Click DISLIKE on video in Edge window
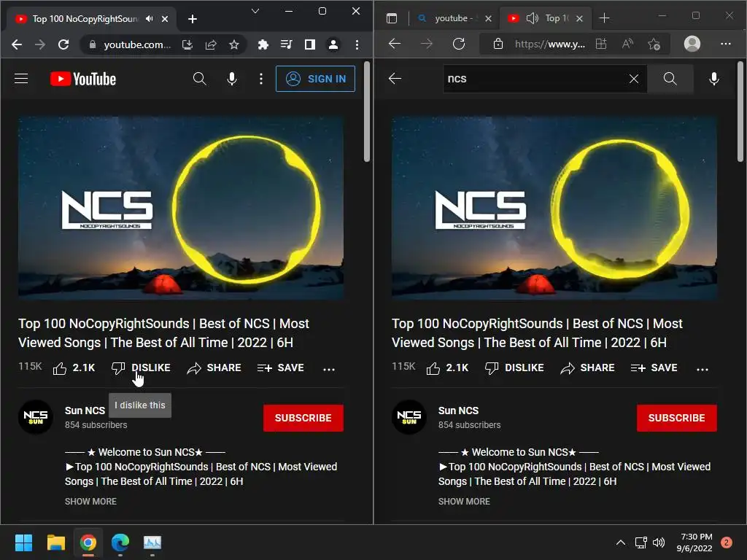This screenshot has width=747, height=560. coord(514,368)
